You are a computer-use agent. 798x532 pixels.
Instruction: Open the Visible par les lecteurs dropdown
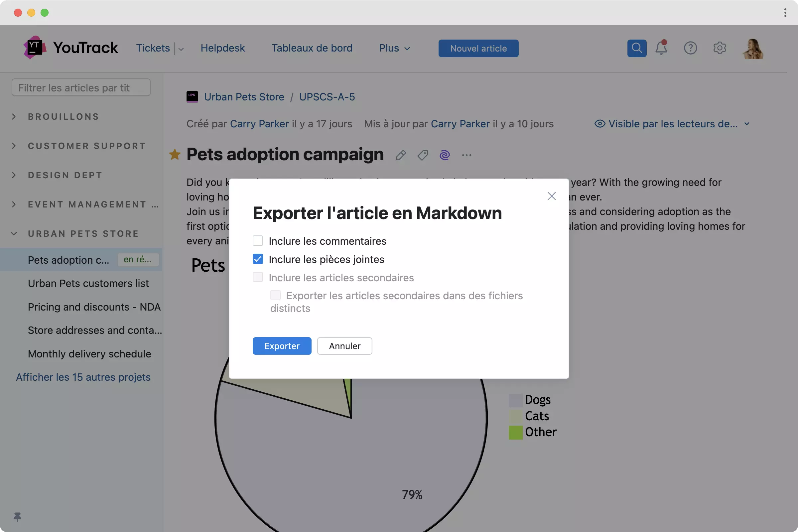[672, 124]
